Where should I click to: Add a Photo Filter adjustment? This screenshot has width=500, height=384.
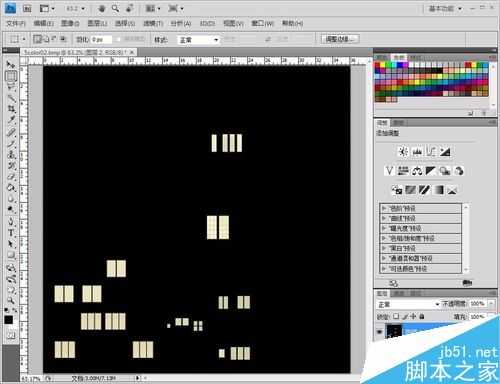click(x=445, y=171)
